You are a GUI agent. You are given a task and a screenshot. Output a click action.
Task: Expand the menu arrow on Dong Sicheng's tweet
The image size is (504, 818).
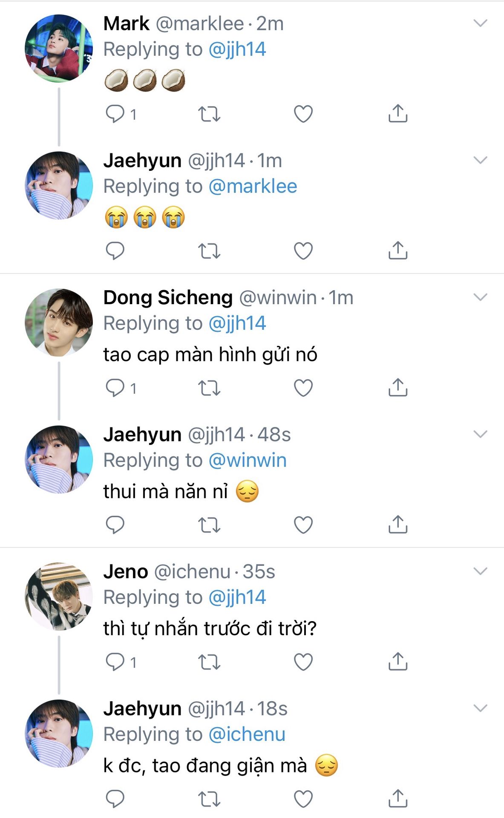coord(480,297)
